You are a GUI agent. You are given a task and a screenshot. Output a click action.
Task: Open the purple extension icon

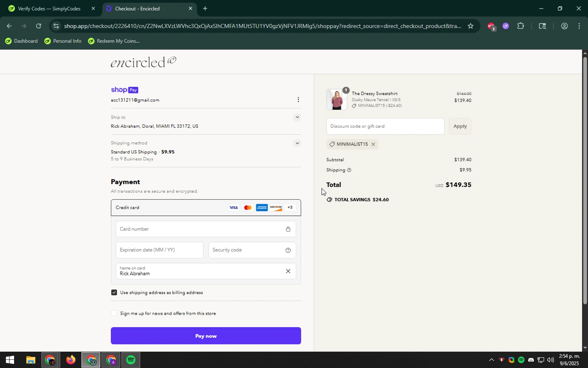click(506, 26)
